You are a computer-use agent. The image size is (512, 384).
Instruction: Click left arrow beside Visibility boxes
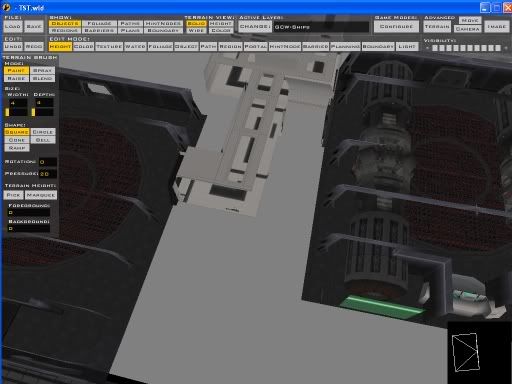click(427, 48)
